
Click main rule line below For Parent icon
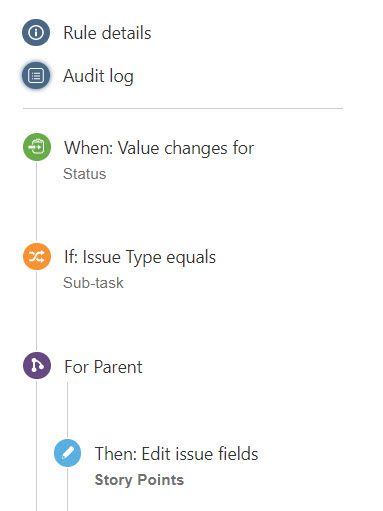click(37, 445)
